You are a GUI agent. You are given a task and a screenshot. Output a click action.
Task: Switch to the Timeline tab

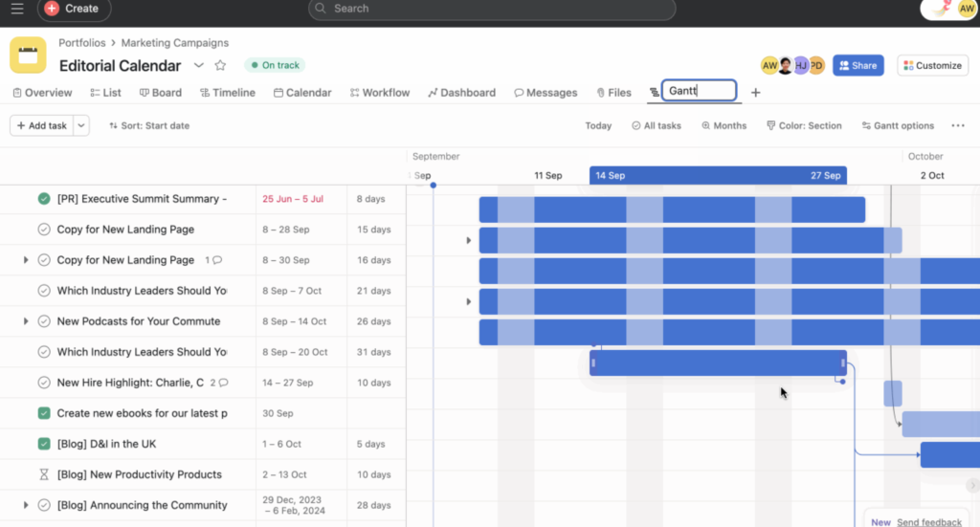pos(228,93)
